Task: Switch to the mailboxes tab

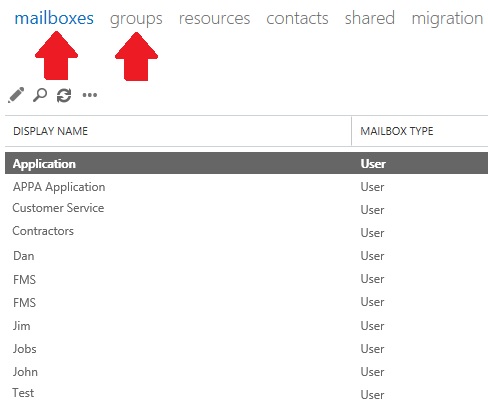Action: click(54, 18)
